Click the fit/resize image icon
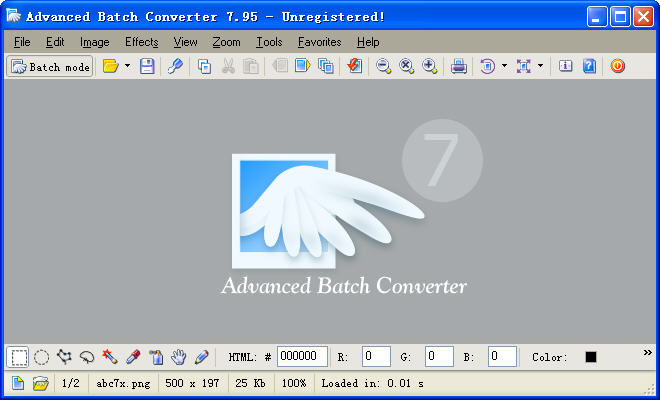 (x=523, y=66)
